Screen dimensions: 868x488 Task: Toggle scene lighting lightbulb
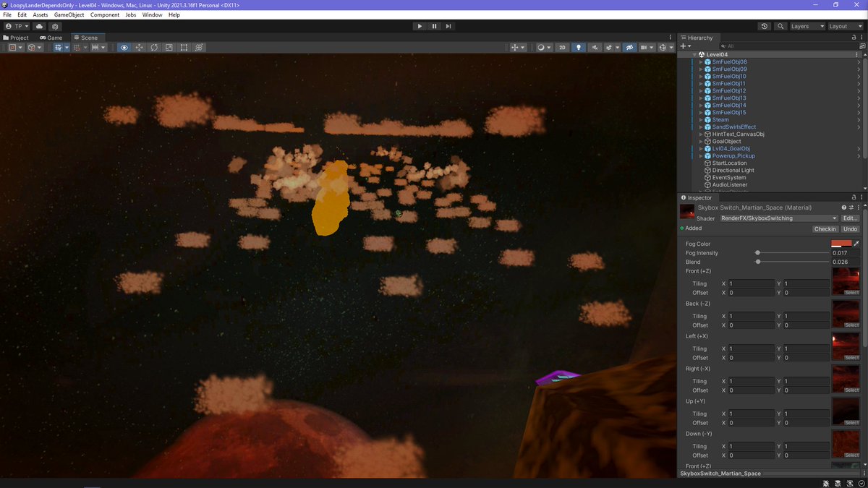(578, 48)
